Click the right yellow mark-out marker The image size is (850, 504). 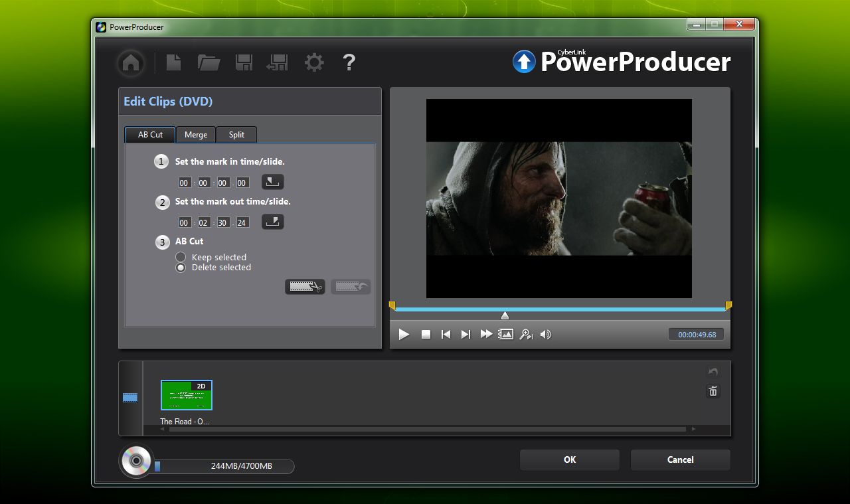[728, 305]
